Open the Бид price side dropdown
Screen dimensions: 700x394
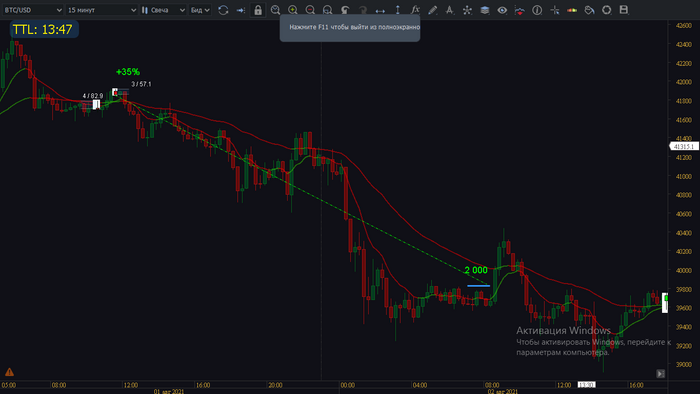point(200,10)
